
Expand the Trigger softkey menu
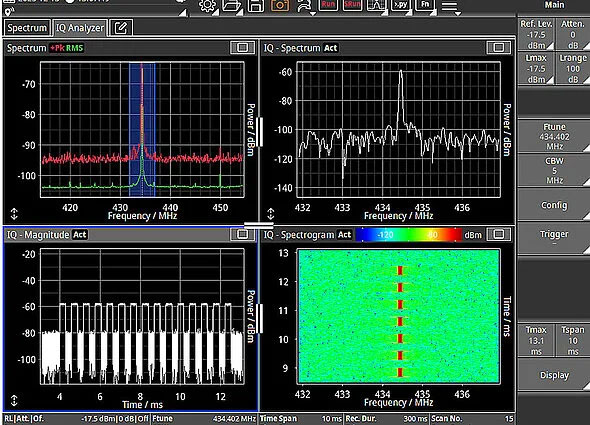(x=554, y=237)
